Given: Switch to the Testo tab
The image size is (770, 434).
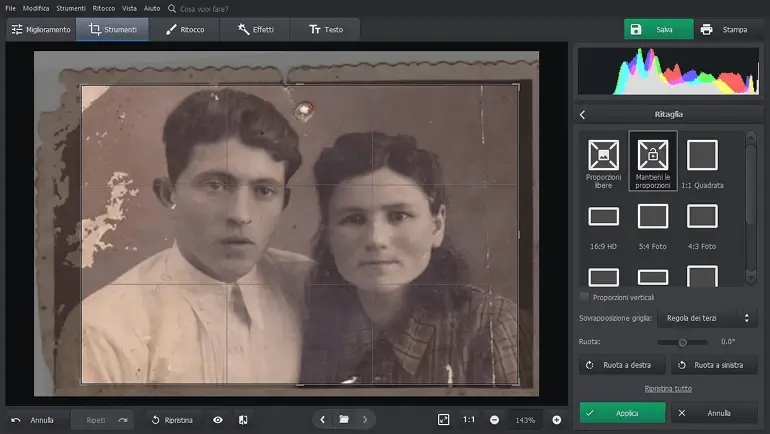Looking at the screenshot, I should click(325, 29).
